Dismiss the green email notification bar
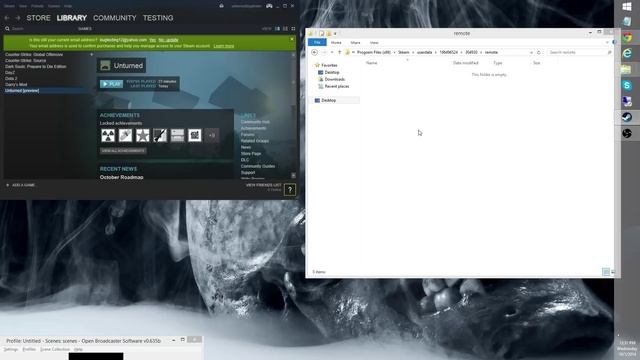The image size is (640, 360). [x=292, y=39]
